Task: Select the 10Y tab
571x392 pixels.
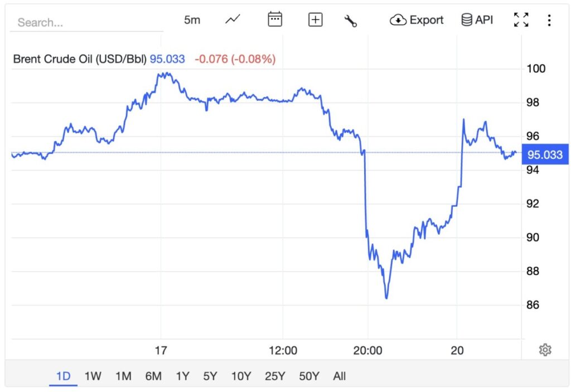Action: [x=240, y=376]
